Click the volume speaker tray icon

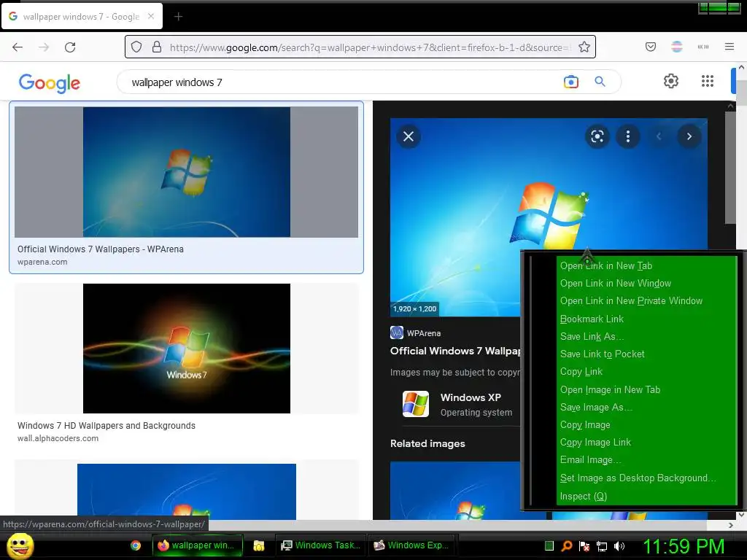[x=619, y=546]
